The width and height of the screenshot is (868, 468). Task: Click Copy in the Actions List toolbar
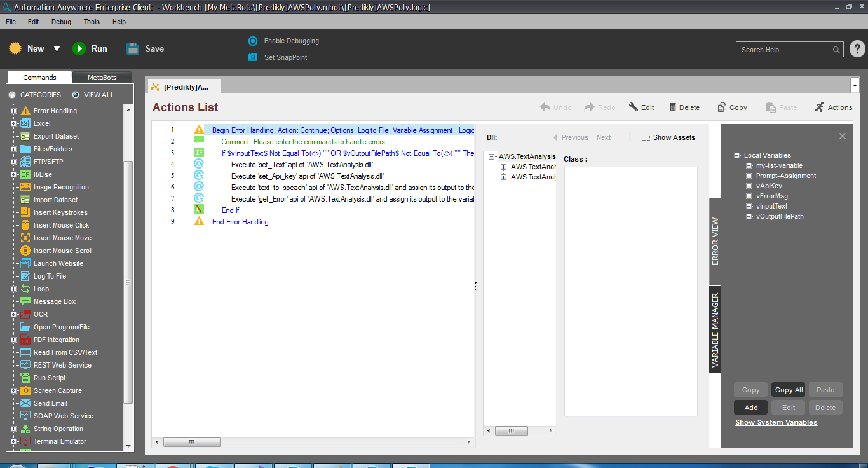tap(732, 107)
